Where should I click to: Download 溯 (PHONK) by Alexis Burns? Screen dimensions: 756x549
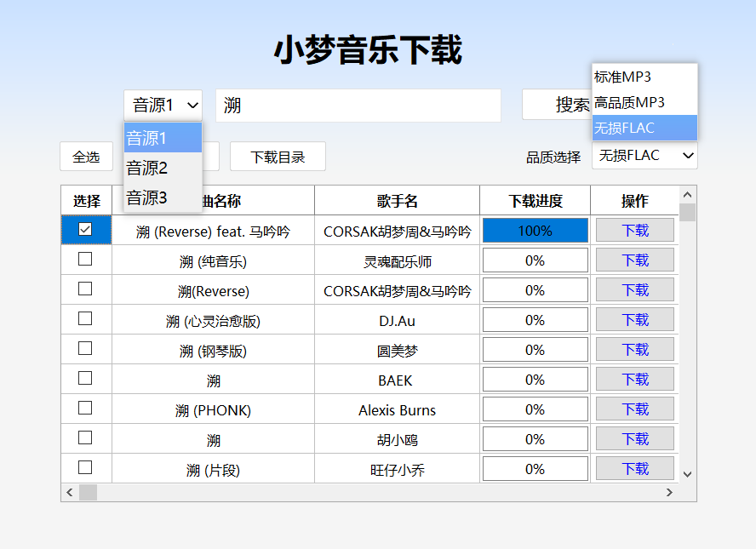click(x=634, y=409)
